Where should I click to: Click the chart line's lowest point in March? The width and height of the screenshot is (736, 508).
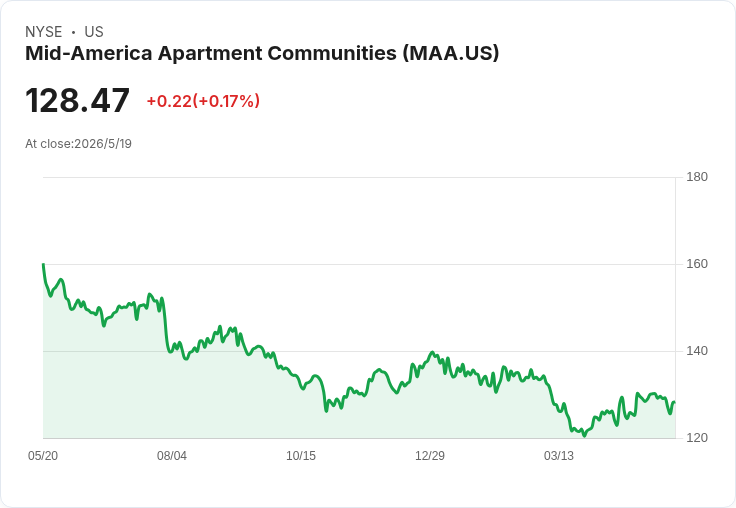point(584,435)
